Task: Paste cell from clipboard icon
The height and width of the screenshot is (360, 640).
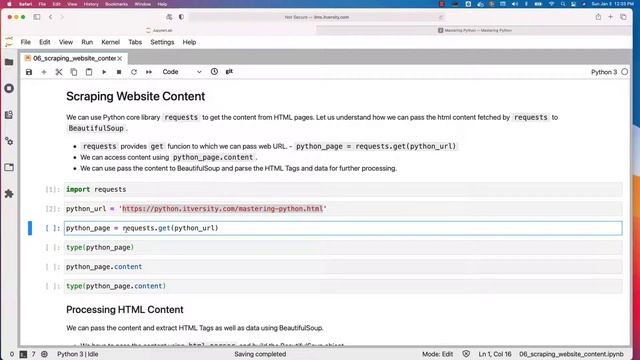Action: (89, 72)
